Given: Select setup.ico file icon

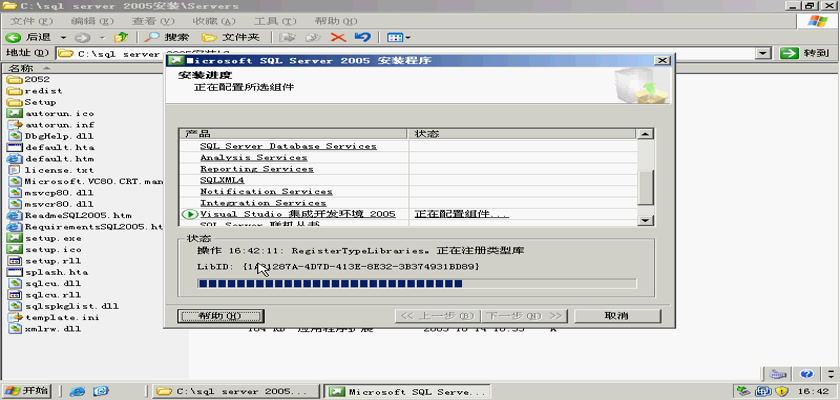Looking at the screenshot, I should coord(15,249).
